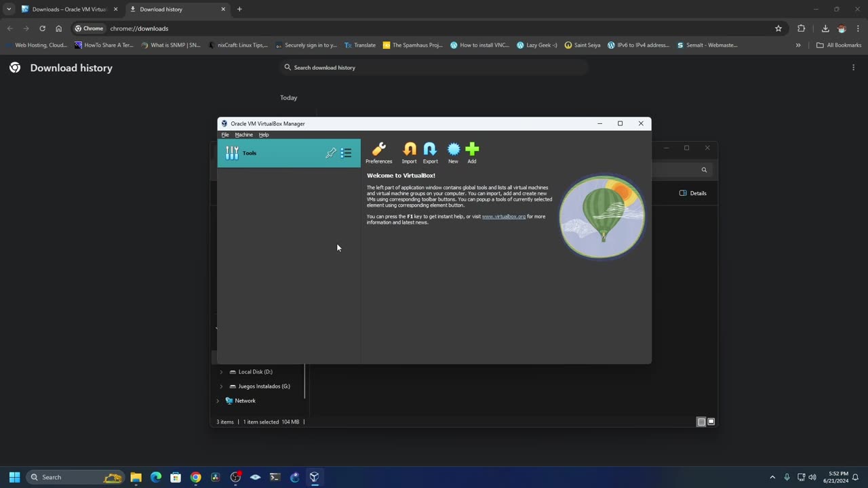Switch File Explorer to details list view

701,422
